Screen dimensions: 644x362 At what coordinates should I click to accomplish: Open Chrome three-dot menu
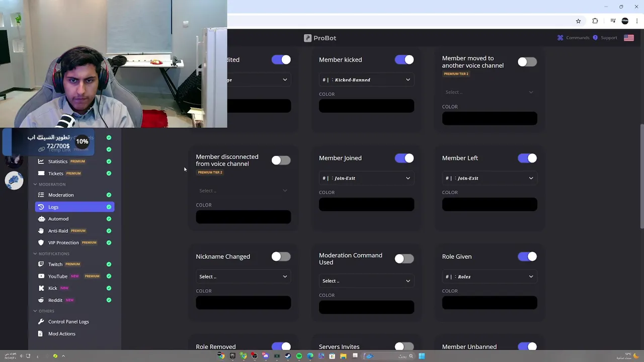coord(637,21)
